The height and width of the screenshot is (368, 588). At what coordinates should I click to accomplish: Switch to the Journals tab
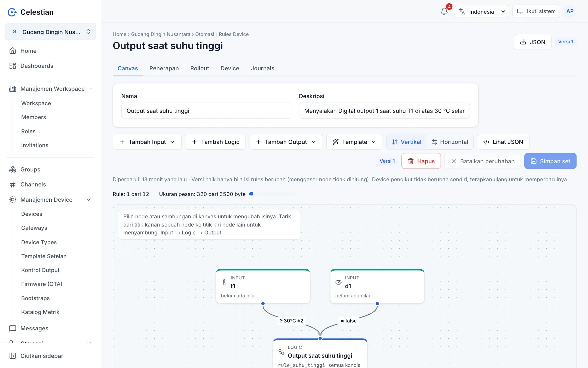pyautogui.click(x=262, y=68)
